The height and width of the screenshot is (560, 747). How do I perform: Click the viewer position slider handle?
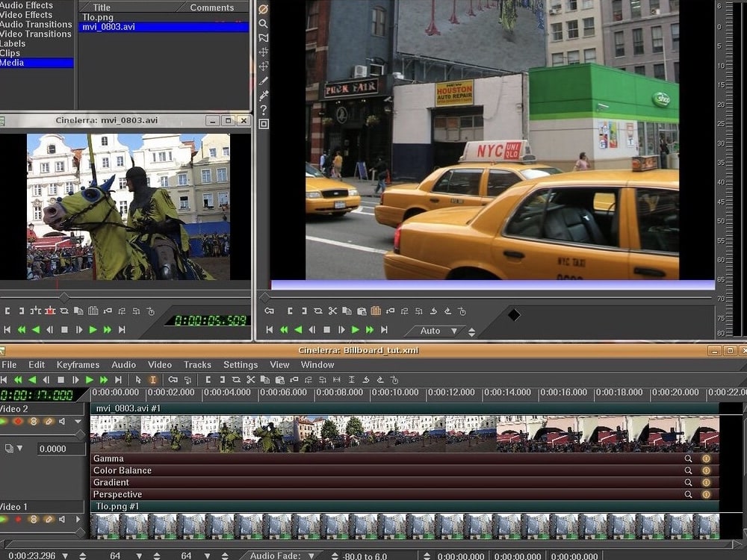click(63, 296)
